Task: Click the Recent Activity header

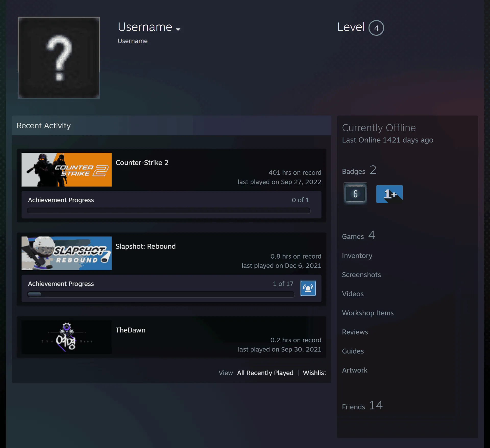Action: 171,125
